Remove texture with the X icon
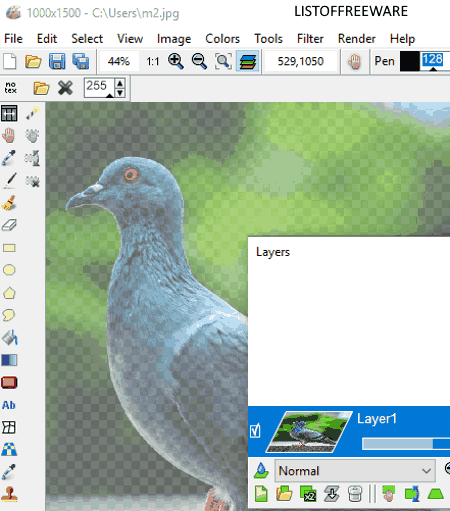Viewport: 450px width, 511px height. coord(65,88)
